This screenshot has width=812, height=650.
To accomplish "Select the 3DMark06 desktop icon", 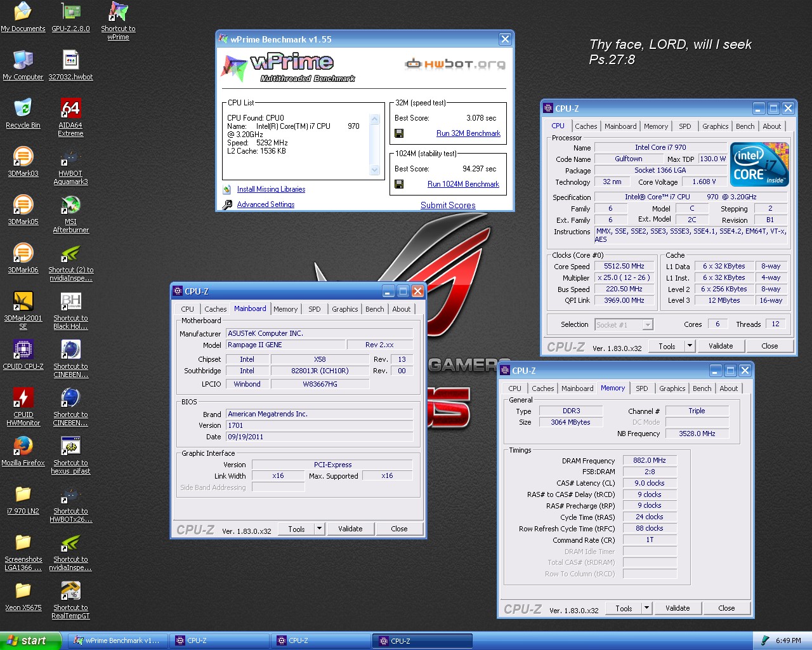I will click(23, 258).
